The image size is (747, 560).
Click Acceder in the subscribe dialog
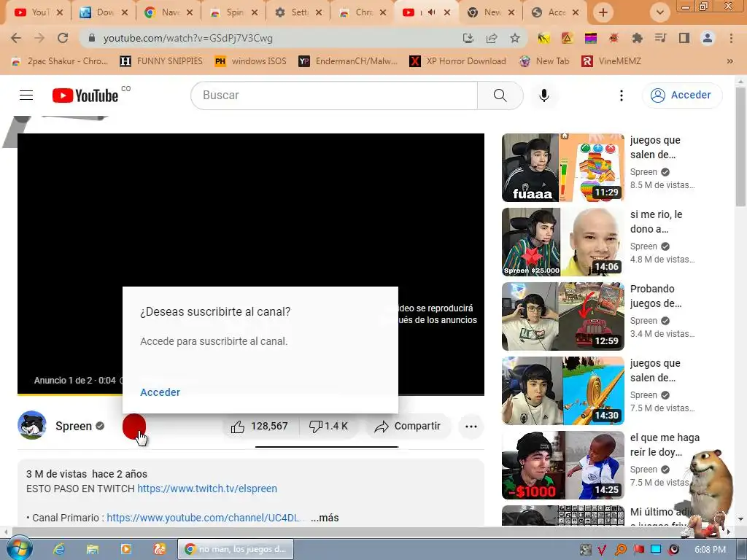point(160,392)
